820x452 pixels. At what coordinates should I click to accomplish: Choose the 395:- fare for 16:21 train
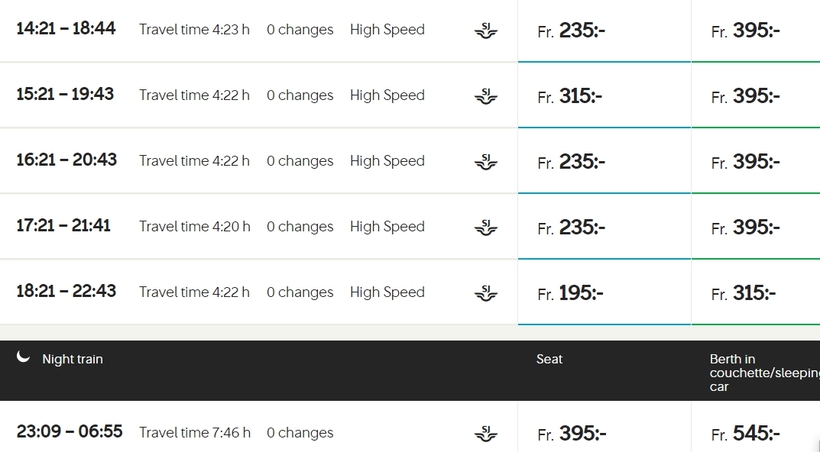coord(756,161)
